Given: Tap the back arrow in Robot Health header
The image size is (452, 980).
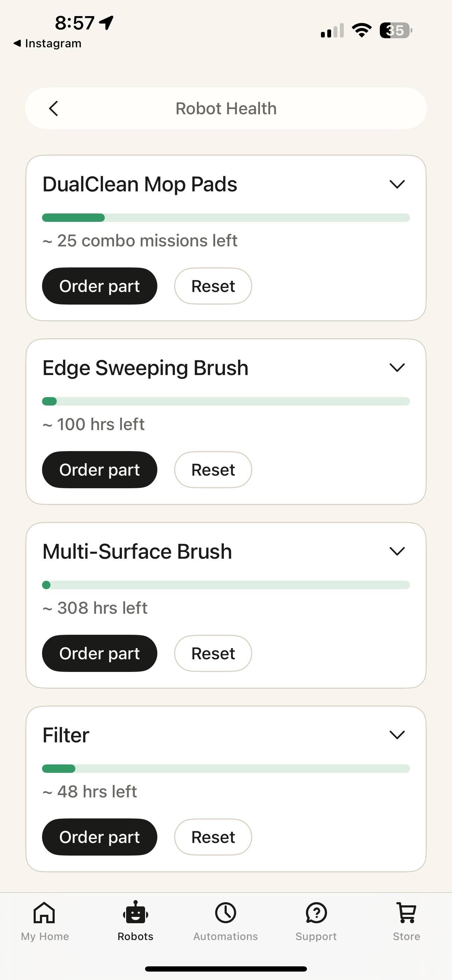Looking at the screenshot, I should pyautogui.click(x=54, y=108).
